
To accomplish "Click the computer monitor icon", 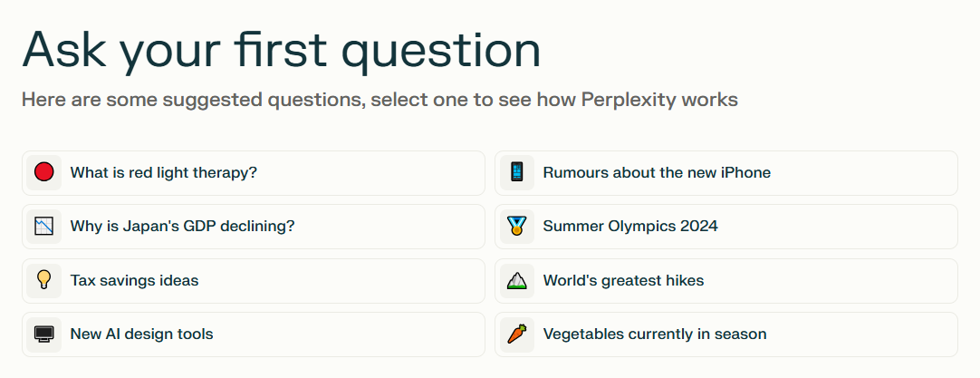I will (43, 334).
